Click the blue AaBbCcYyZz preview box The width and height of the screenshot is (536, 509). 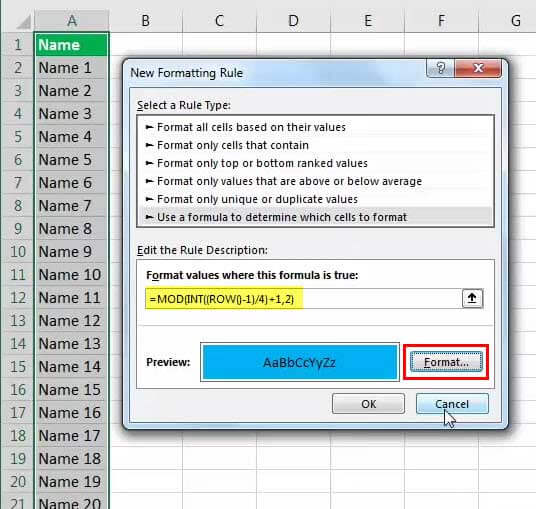299,362
